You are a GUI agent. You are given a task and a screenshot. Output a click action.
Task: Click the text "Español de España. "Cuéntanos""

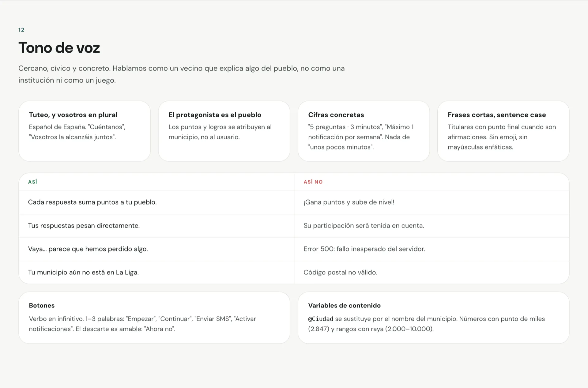click(77, 127)
